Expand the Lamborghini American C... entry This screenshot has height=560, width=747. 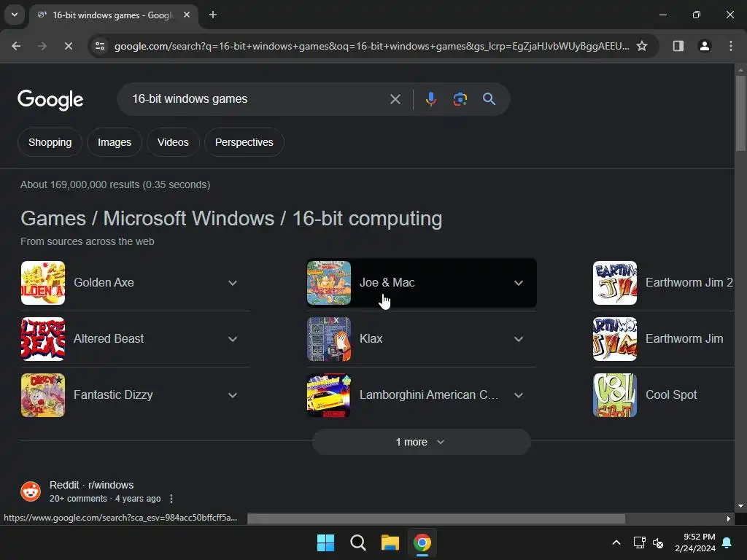(x=519, y=395)
